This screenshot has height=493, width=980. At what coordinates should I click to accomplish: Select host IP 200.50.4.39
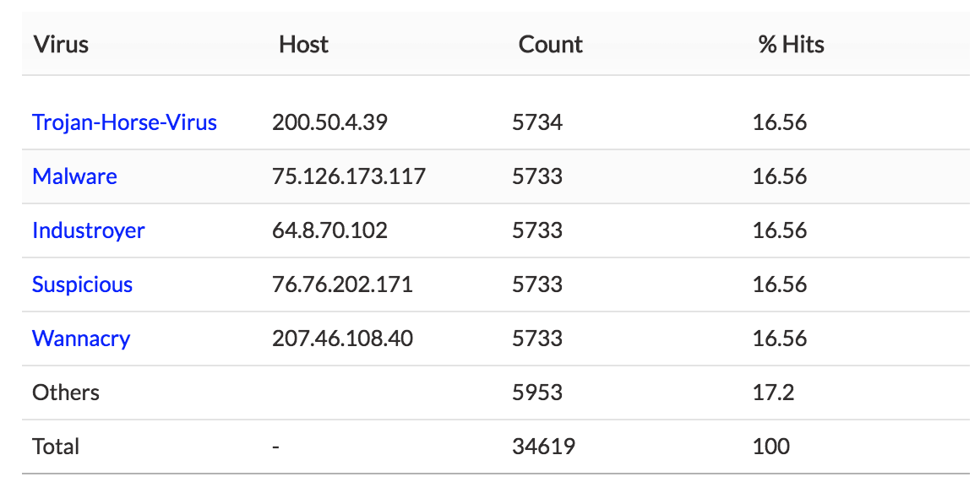click(x=329, y=122)
